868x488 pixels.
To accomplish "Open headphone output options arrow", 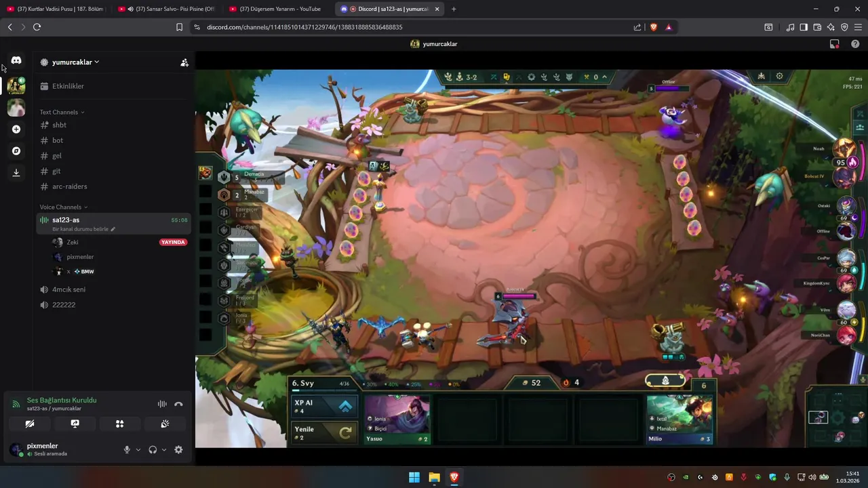I will point(164,450).
